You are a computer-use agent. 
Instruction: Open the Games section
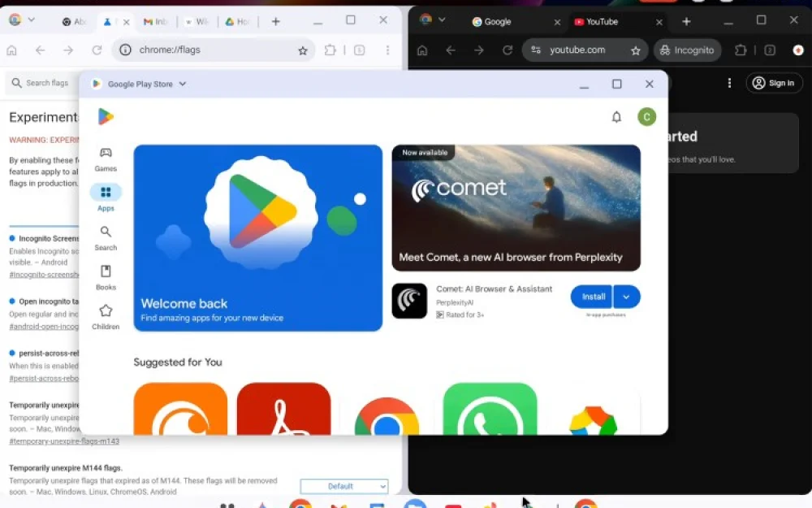106,159
